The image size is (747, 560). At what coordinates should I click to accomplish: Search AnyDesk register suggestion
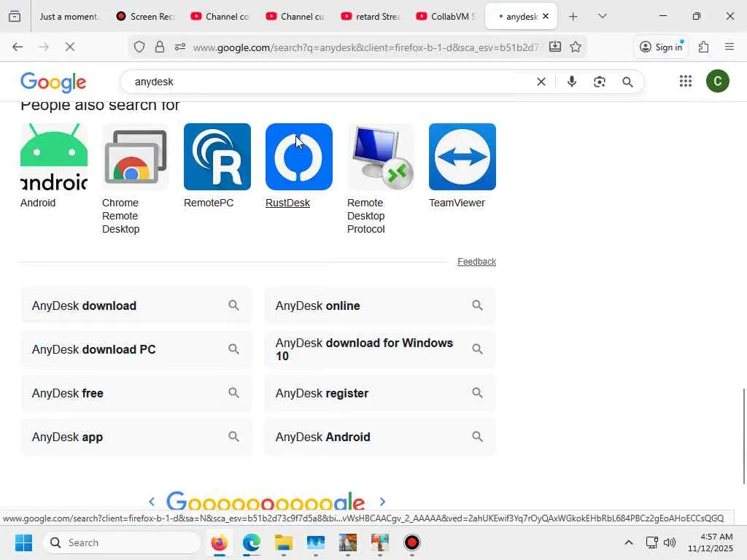point(380,393)
